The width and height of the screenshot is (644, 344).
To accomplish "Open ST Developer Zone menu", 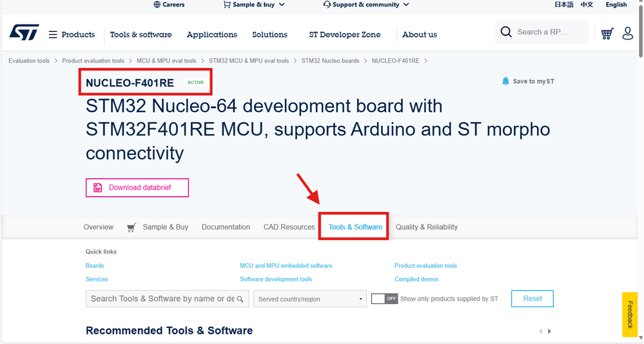I will tap(345, 34).
